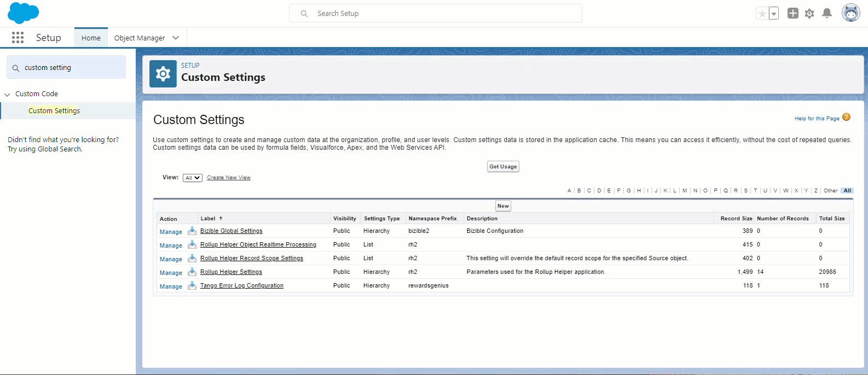Viewport: 868px width, 375px height.
Task: Open Rollup Helper Record Scope Settings link
Action: (x=252, y=258)
